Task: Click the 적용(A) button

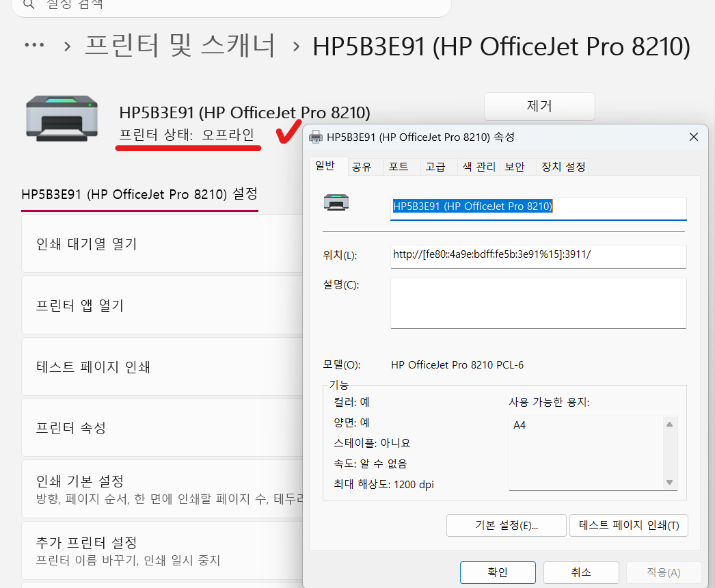Action: (664, 572)
